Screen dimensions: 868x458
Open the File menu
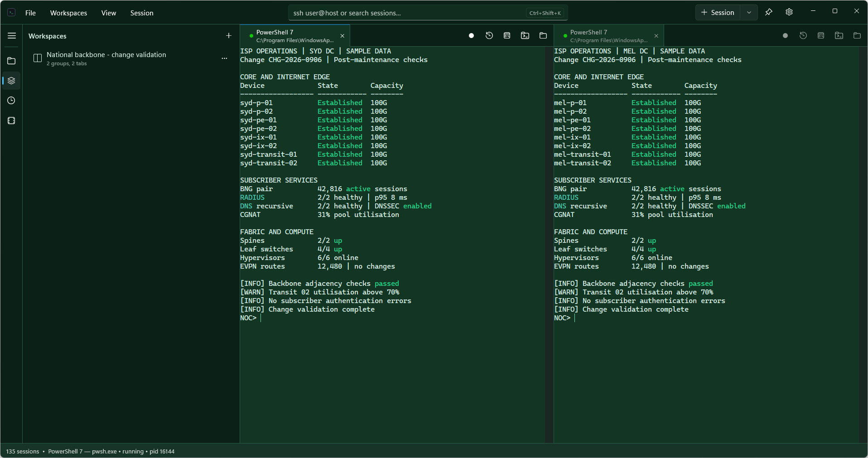(30, 13)
